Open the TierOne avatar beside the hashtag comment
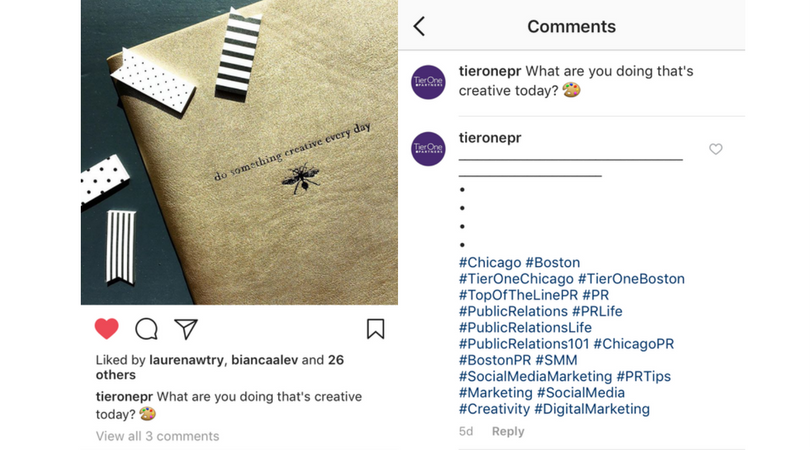 click(x=428, y=149)
